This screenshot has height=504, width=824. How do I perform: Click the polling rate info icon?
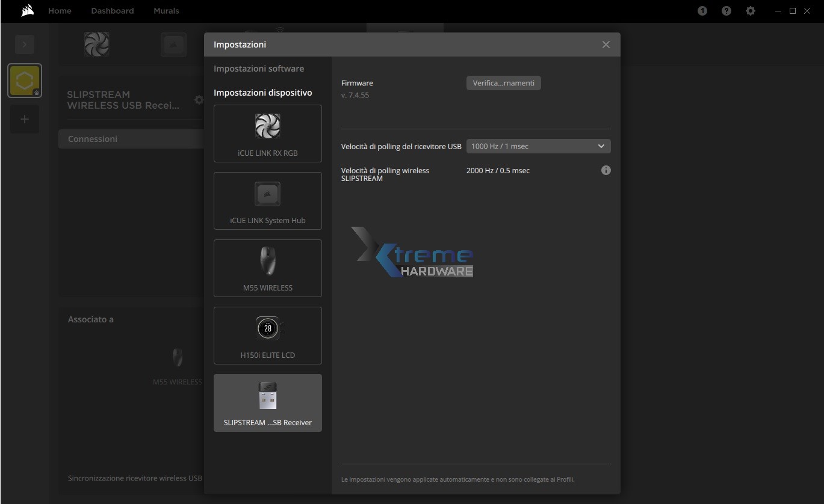tap(606, 170)
